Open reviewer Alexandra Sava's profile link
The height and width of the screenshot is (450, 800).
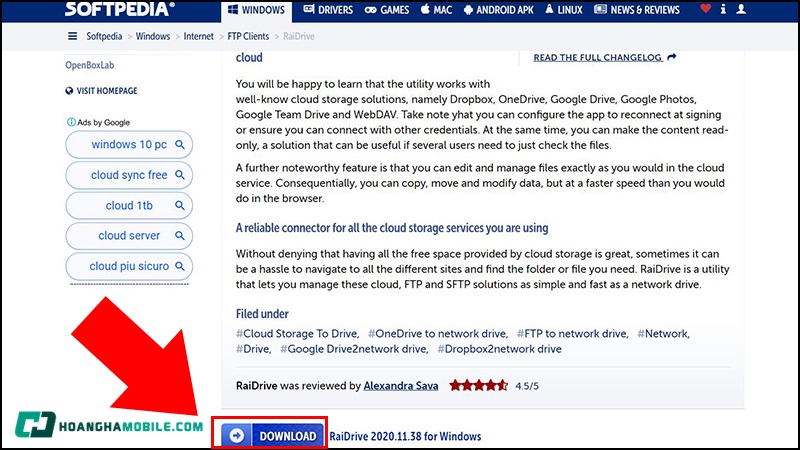[402, 385]
